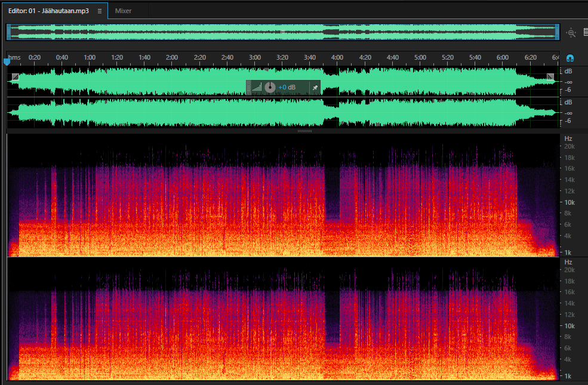
Task: Click the right channel spectral 'Hz' label
Action: coord(568,262)
